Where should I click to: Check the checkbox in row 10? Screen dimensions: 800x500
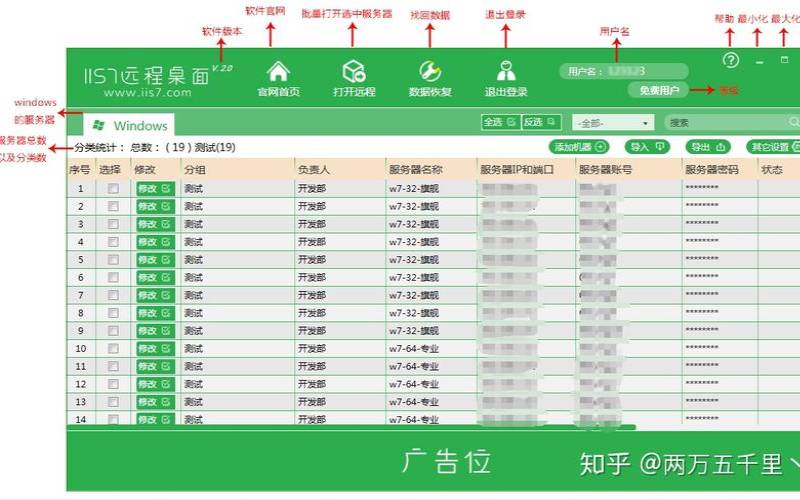113,348
